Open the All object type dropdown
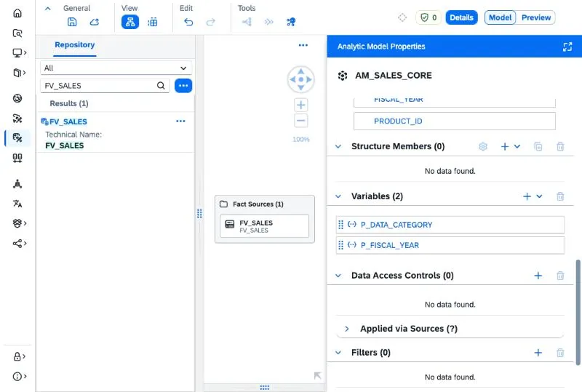Image resolution: width=582 pixels, height=392 pixels. [116, 68]
